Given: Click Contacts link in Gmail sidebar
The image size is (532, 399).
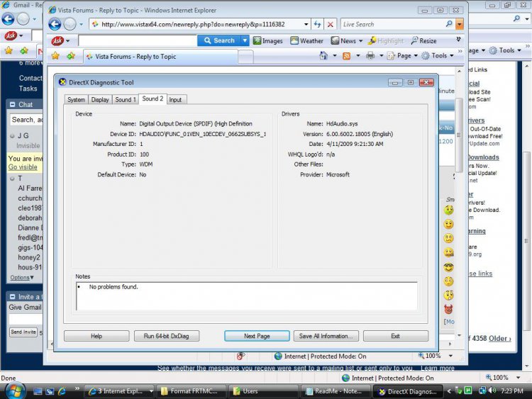Looking at the screenshot, I should point(31,78).
